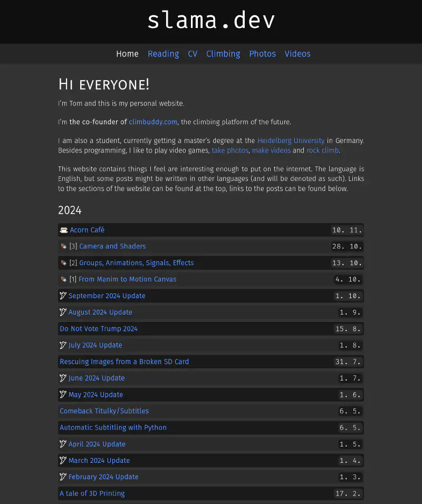Visit the climbuddy.com link
422x504 pixels.
point(153,122)
